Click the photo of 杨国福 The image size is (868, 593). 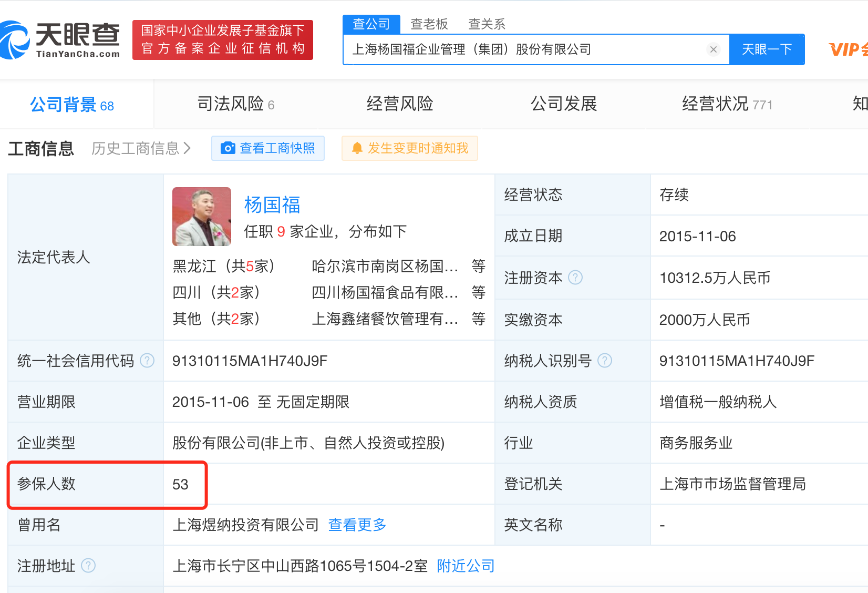coord(202,217)
